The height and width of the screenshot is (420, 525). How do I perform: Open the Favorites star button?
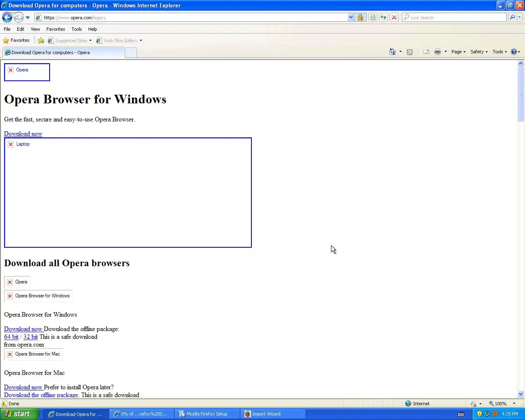(16, 41)
